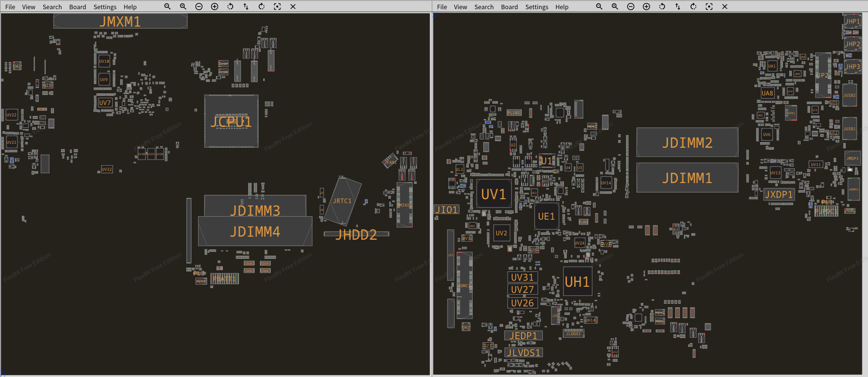This screenshot has height=377, width=868.
Task: Rotate right board view clockwise
Action: [x=693, y=7]
